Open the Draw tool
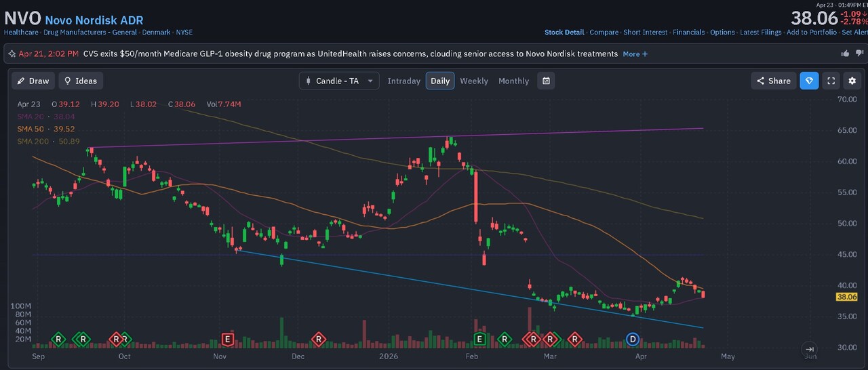 pos(34,81)
